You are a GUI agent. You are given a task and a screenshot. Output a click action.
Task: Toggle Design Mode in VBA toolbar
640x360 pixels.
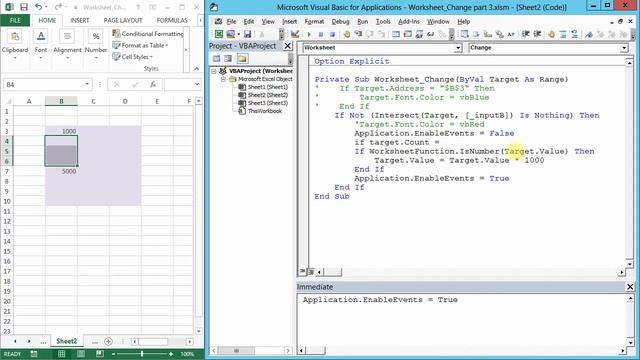pos(295,34)
